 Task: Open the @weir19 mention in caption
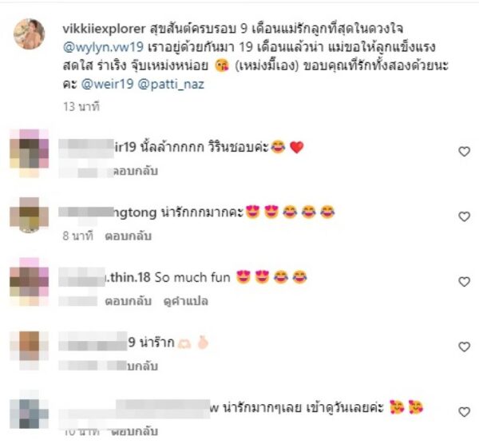point(107,84)
